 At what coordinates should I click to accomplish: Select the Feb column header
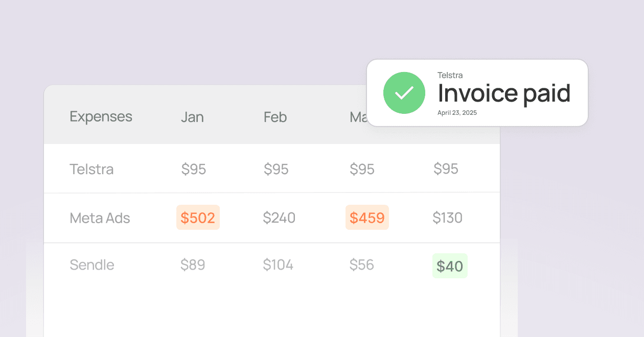[x=275, y=117]
